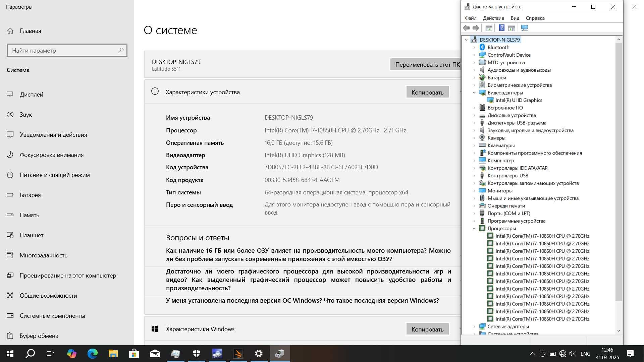This screenshot has height=362, width=644.
Task: Click the scroll down arrow in Device Manager
Action: point(619,331)
